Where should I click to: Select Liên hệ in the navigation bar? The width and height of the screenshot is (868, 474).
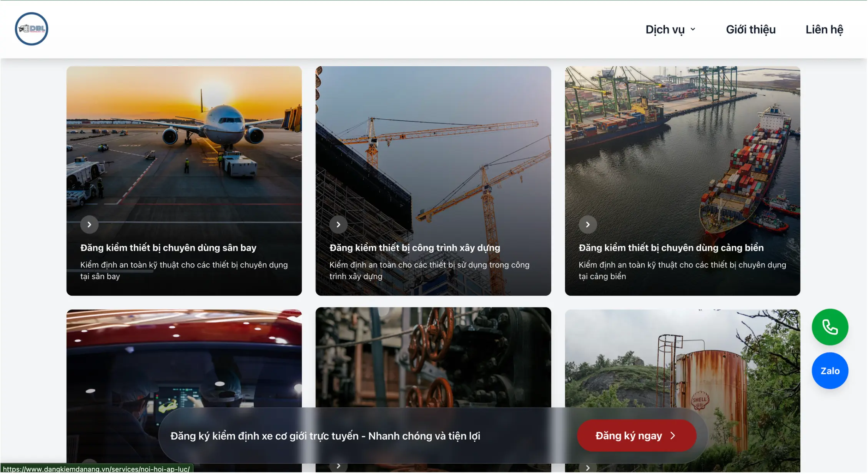pos(824,29)
